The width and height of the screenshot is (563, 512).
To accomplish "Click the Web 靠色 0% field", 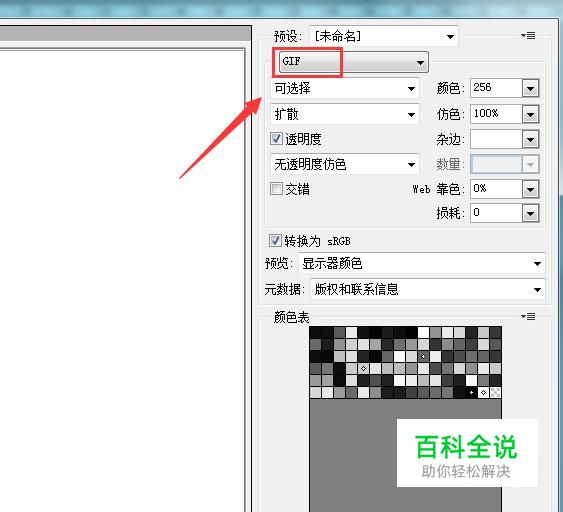I will pos(496,189).
